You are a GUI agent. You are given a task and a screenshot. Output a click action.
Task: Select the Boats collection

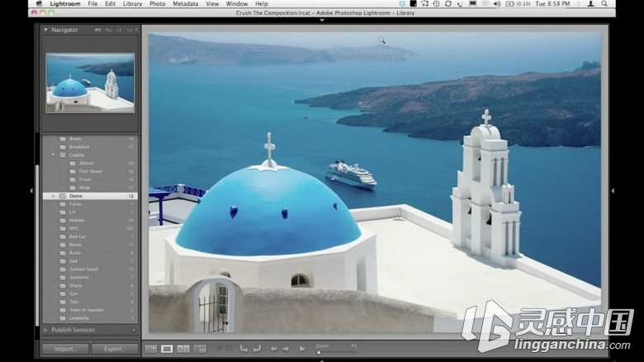coord(90,139)
